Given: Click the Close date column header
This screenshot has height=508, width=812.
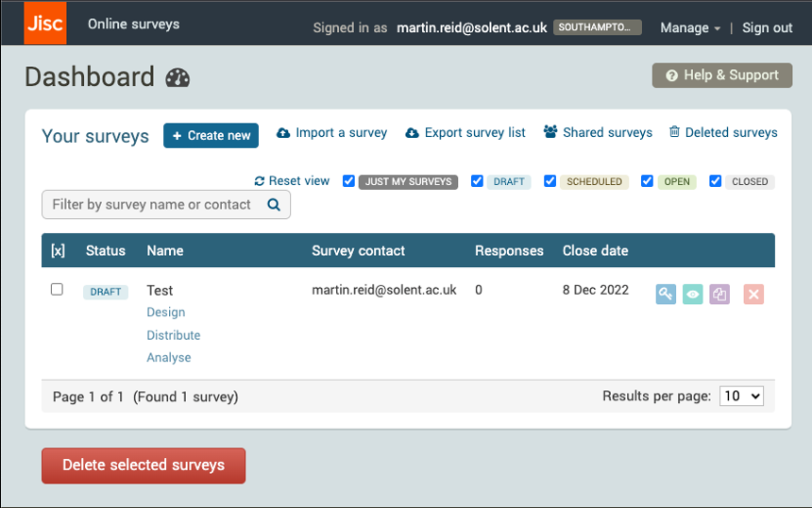Looking at the screenshot, I should tap(596, 250).
